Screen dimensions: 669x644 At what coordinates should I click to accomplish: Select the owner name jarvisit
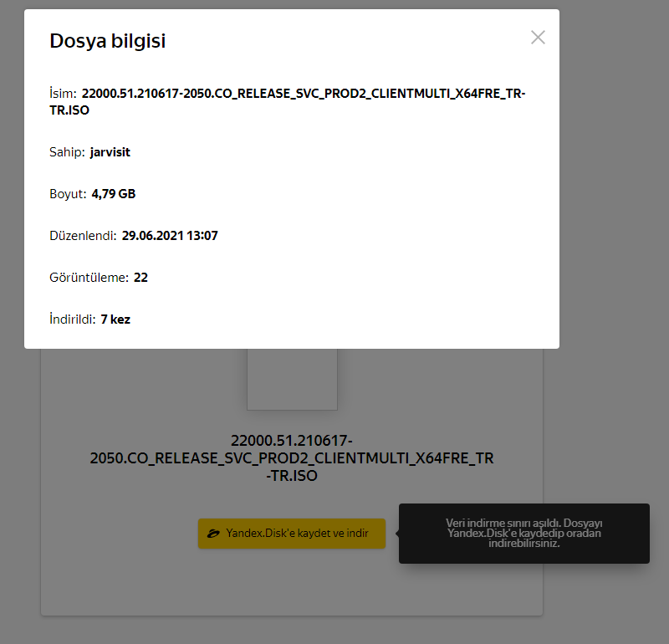[110, 152]
